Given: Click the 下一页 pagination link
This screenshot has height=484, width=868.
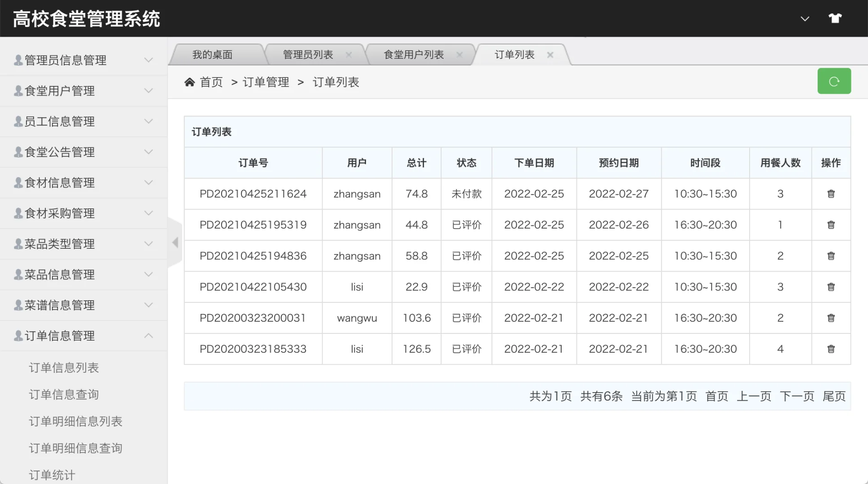Looking at the screenshot, I should [796, 396].
